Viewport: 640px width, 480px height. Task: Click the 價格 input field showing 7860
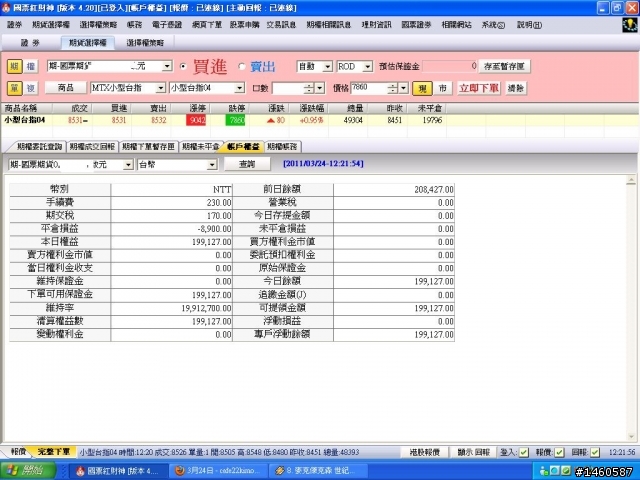(369, 88)
